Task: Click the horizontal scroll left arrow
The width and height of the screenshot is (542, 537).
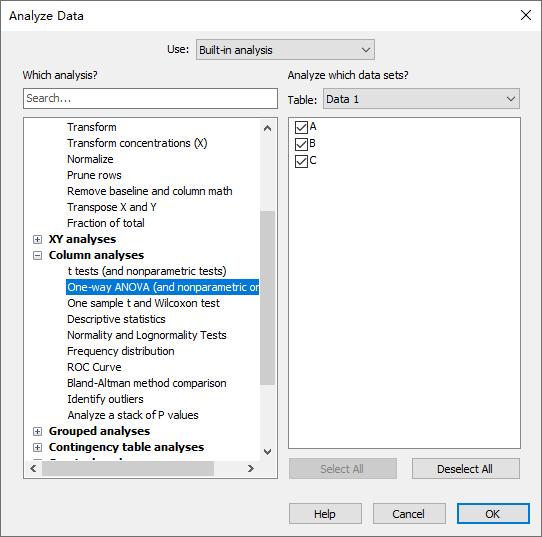Action: 33,469
